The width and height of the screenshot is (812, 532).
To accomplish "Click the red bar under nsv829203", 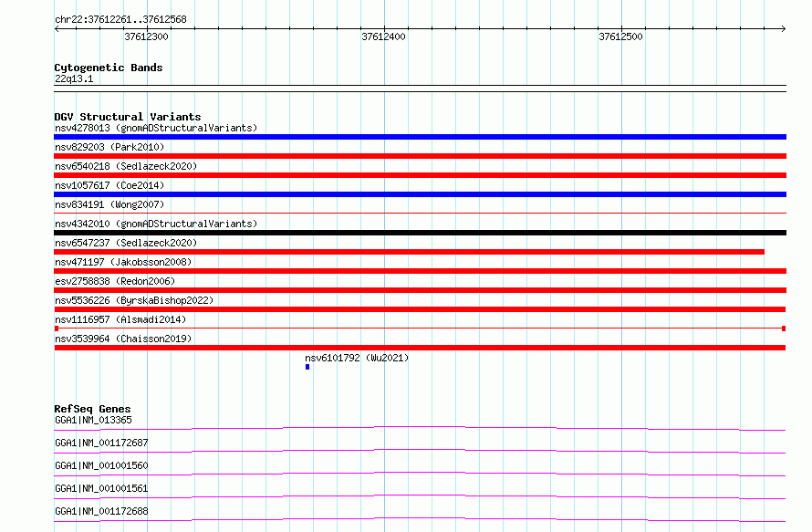I will [x=420, y=156].
